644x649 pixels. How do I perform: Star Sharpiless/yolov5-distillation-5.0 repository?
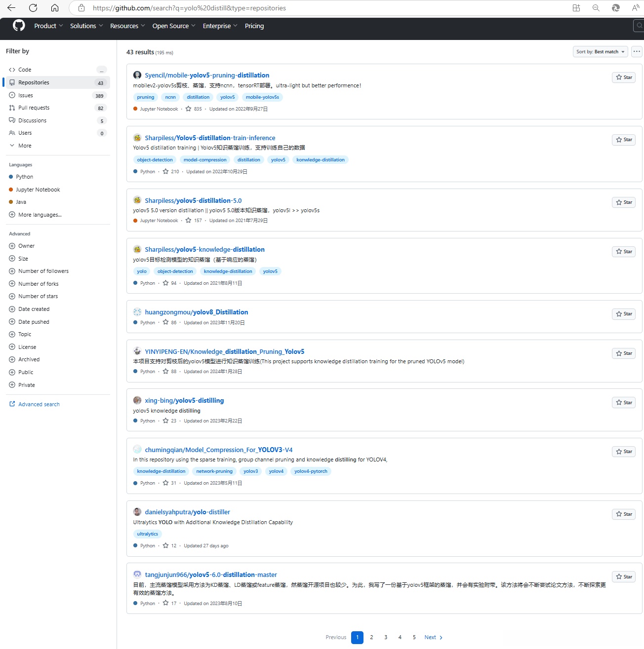coord(624,202)
